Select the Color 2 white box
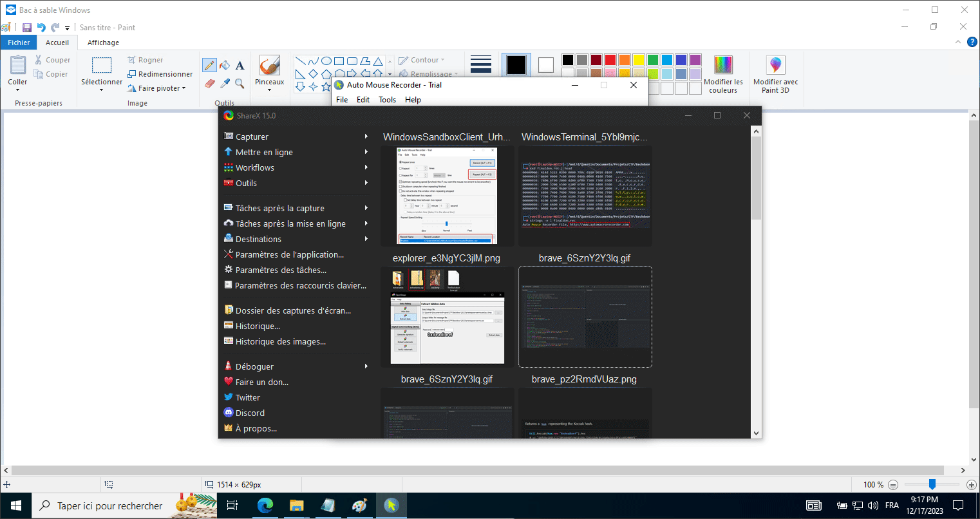980x519 pixels. [x=546, y=65]
